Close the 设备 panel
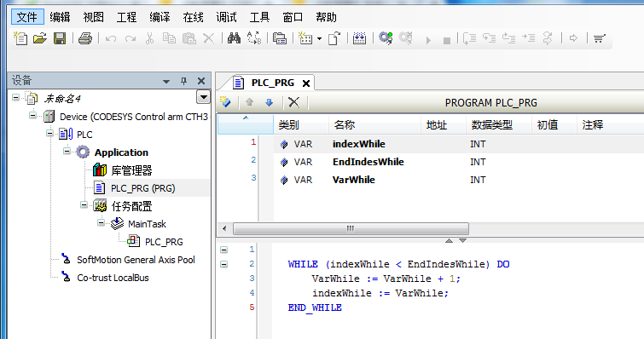 (x=201, y=81)
